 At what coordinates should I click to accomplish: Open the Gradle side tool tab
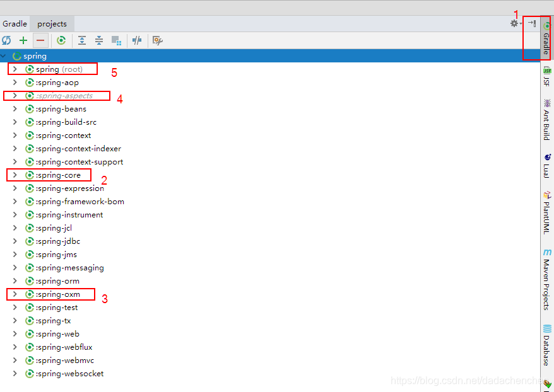(x=546, y=38)
